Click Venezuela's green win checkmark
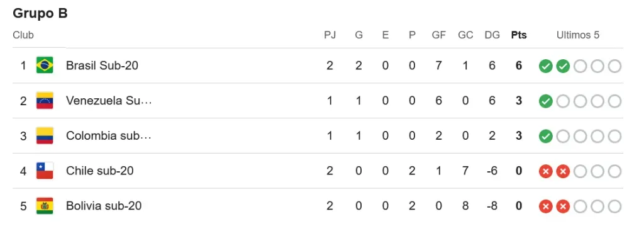Viewport: 644px width, 238px height. pos(545,101)
